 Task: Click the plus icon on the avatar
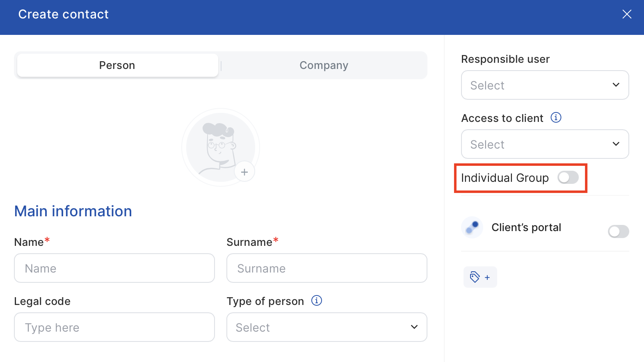244,172
